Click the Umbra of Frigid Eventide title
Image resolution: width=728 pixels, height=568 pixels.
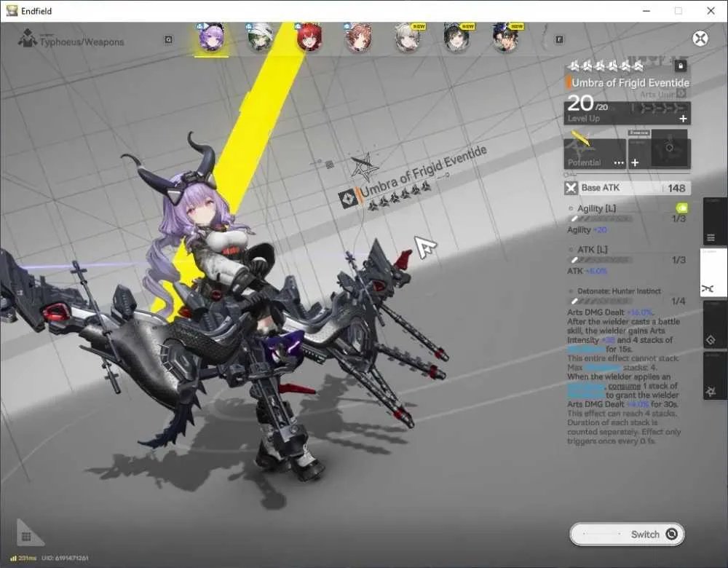(x=630, y=83)
